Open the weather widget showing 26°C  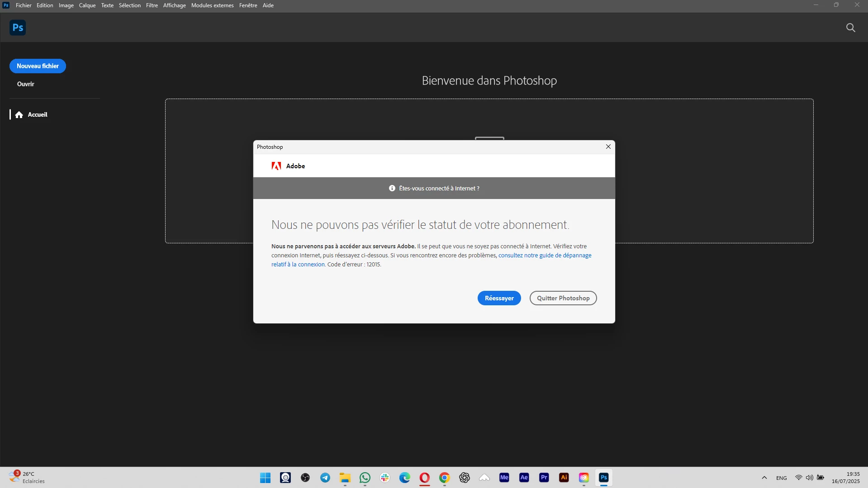pos(27,478)
